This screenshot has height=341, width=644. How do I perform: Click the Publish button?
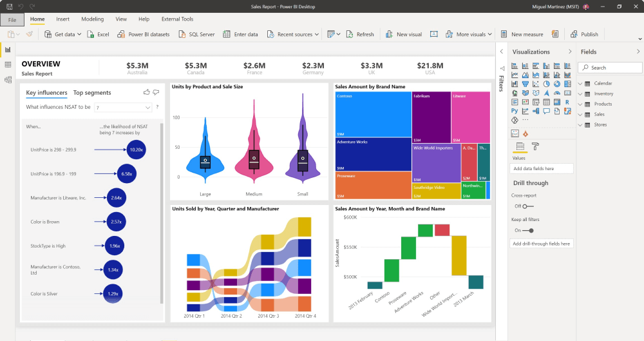tap(585, 35)
